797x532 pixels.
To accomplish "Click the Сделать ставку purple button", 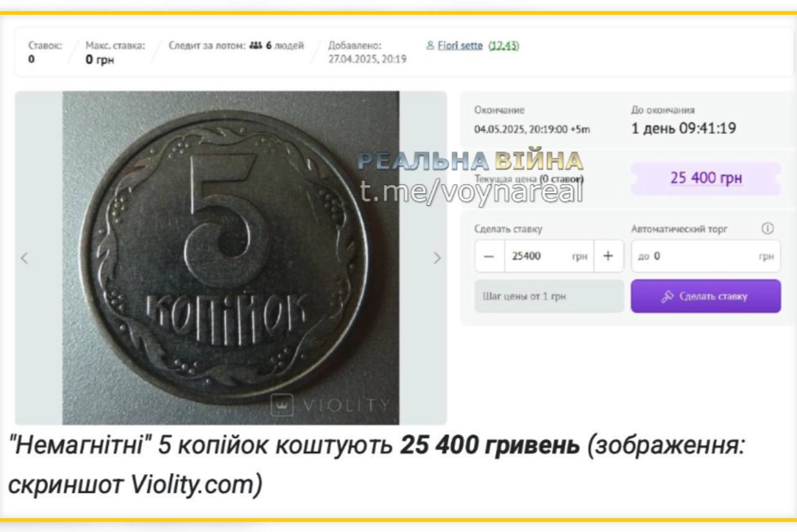I will [x=705, y=296].
